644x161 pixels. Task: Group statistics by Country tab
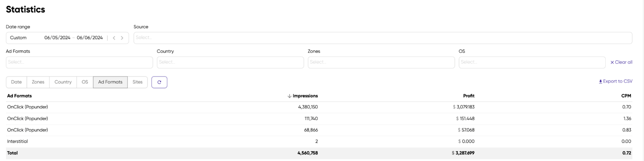click(x=63, y=82)
